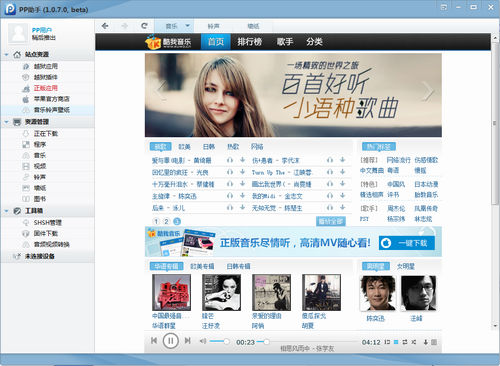Switch to 欧美专辑 albums tab
This screenshot has height=366, width=500.
(x=202, y=266)
